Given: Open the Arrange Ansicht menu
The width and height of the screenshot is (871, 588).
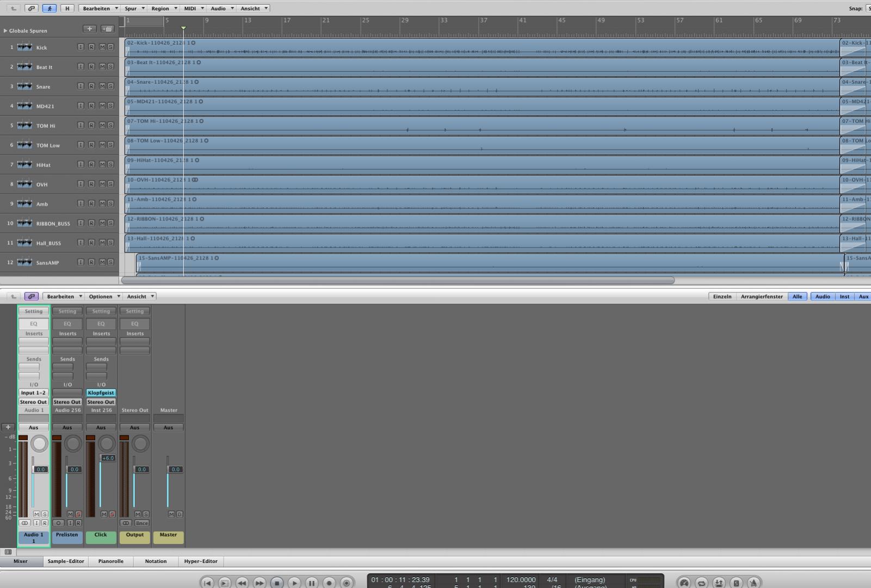Looking at the screenshot, I should [254, 8].
